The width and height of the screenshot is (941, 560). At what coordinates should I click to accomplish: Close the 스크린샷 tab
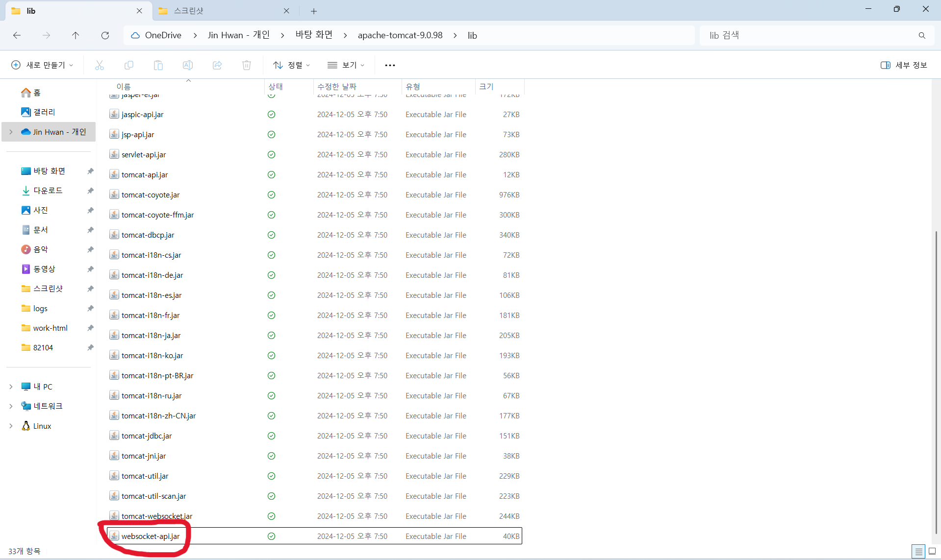(286, 11)
